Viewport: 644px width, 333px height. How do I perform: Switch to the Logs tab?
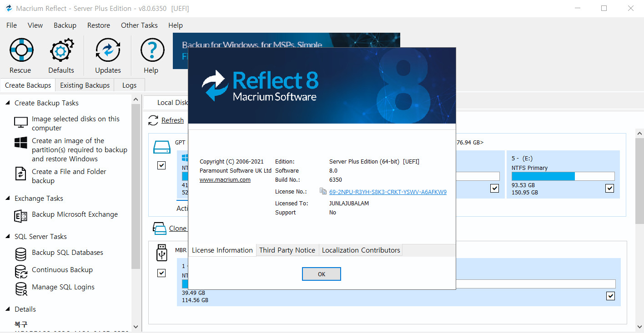(x=129, y=85)
